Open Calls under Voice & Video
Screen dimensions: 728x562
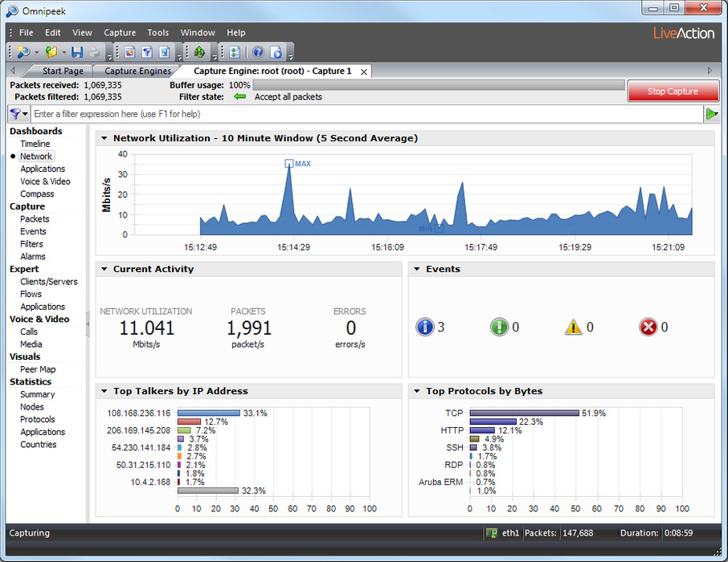[29, 332]
